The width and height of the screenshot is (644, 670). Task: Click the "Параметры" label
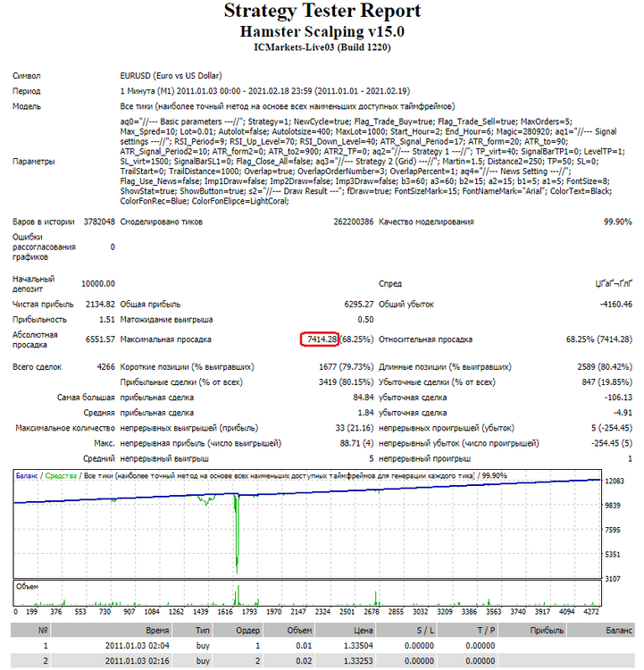click(x=34, y=162)
